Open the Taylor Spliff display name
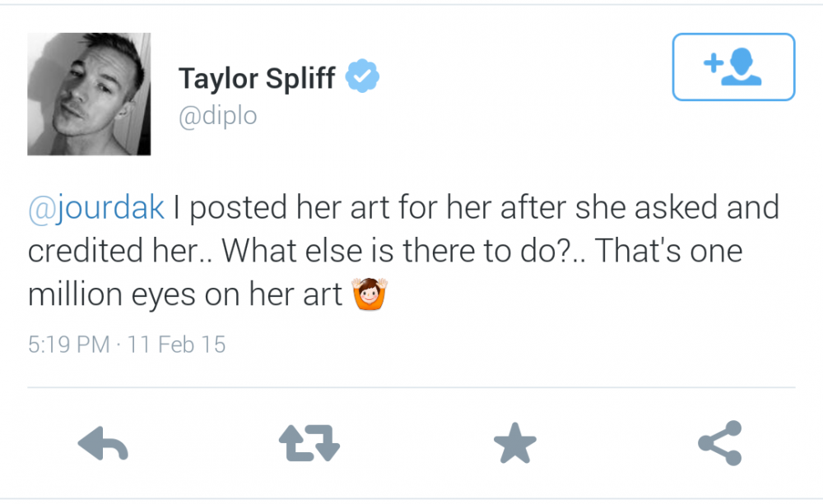Viewport: 823px width, 504px height. click(257, 78)
